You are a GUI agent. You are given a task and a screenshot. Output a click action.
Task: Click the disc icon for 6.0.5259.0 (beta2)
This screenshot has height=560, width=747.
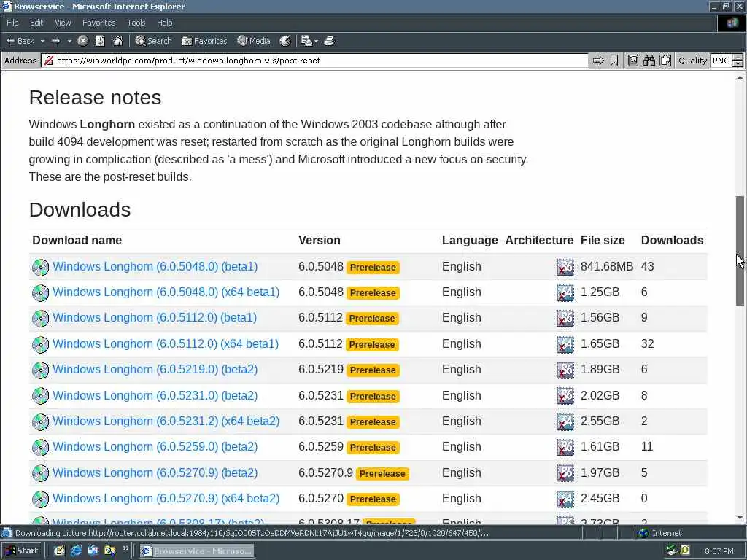(x=41, y=447)
